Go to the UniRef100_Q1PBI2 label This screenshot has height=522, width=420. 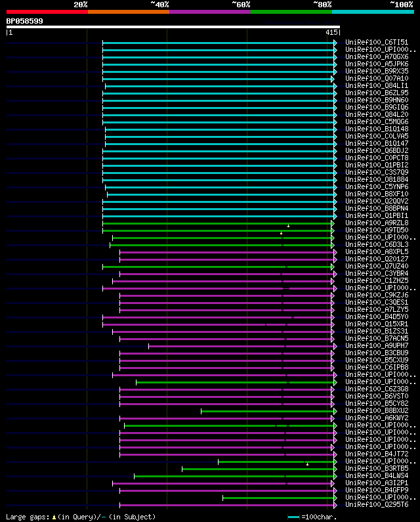[377, 165]
